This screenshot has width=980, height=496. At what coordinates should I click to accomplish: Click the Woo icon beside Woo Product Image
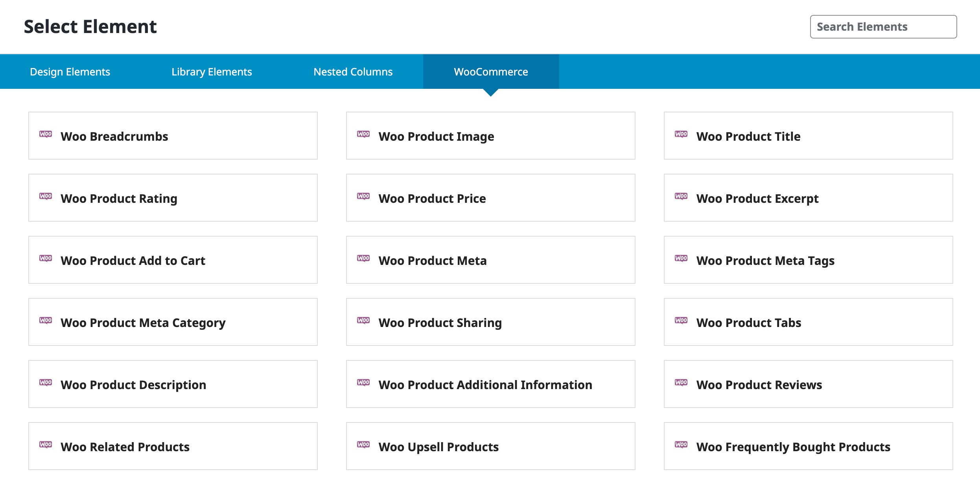click(363, 134)
